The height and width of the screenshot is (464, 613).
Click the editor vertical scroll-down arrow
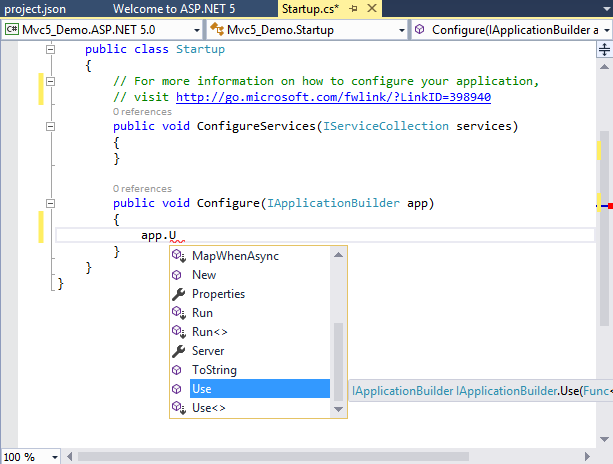click(x=604, y=439)
